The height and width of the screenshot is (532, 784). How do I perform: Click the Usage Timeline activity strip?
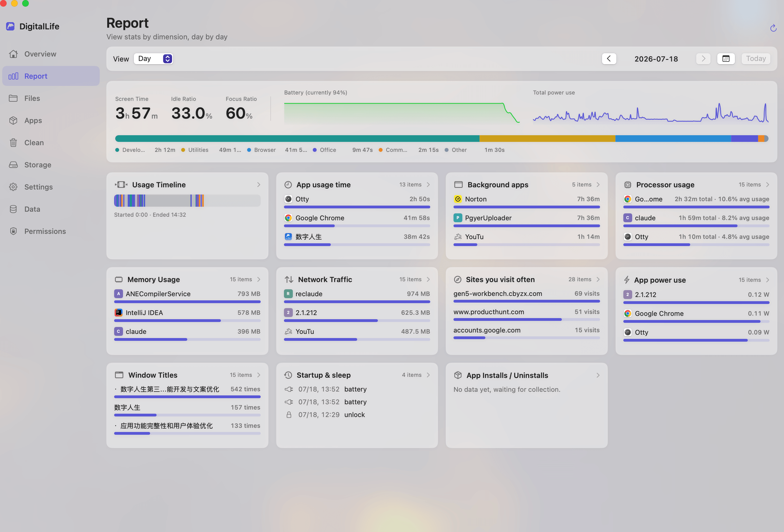point(187,200)
